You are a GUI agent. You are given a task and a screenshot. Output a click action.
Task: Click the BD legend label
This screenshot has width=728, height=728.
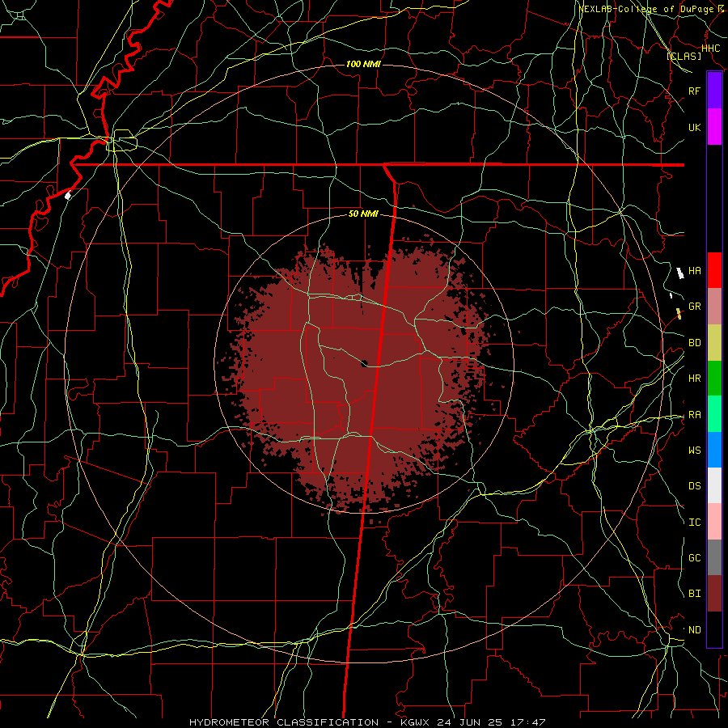[x=694, y=343]
